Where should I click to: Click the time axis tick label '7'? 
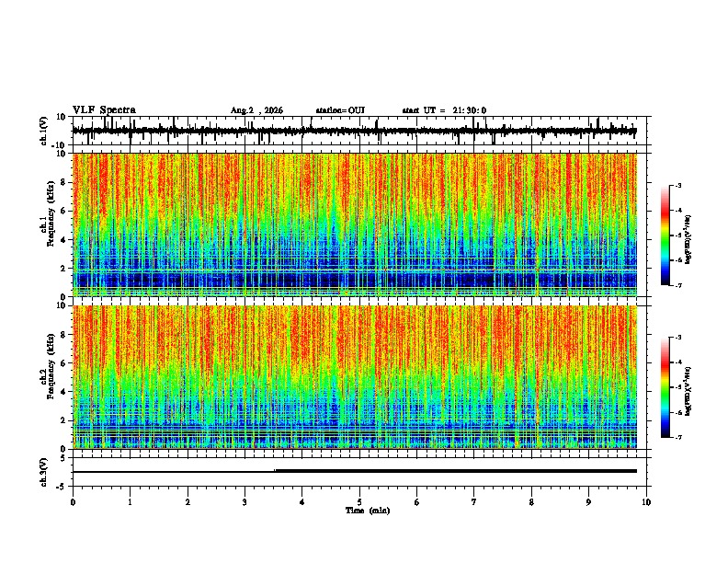(474, 502)
